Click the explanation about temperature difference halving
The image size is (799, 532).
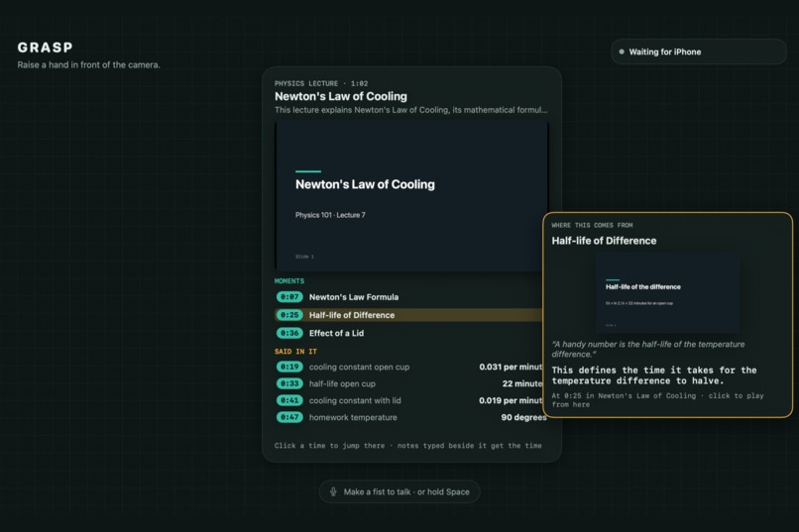coord(654,375)
